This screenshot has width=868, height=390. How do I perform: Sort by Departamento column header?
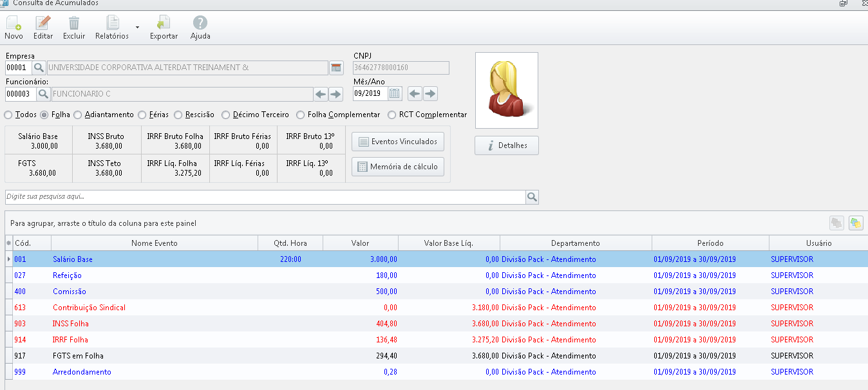pyautogui.click(x=576, y=243)
